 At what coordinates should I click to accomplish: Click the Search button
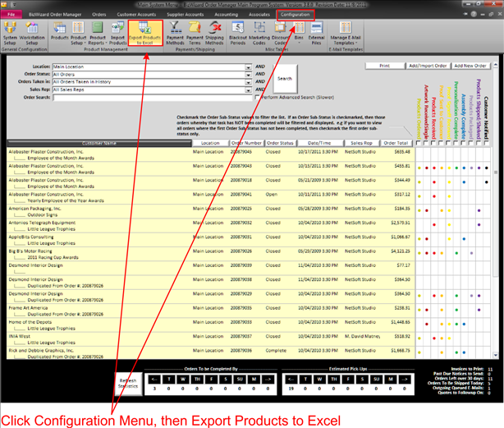click(x=285, y=79)
